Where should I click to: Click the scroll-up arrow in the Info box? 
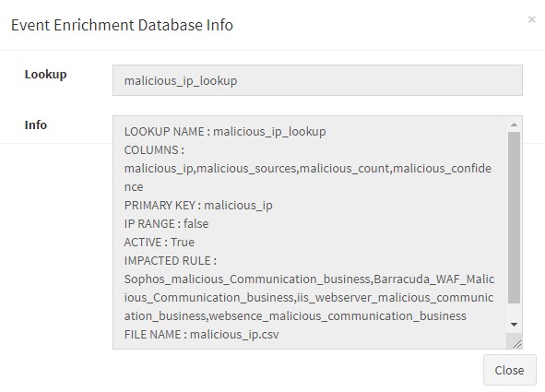coord(514,125)
